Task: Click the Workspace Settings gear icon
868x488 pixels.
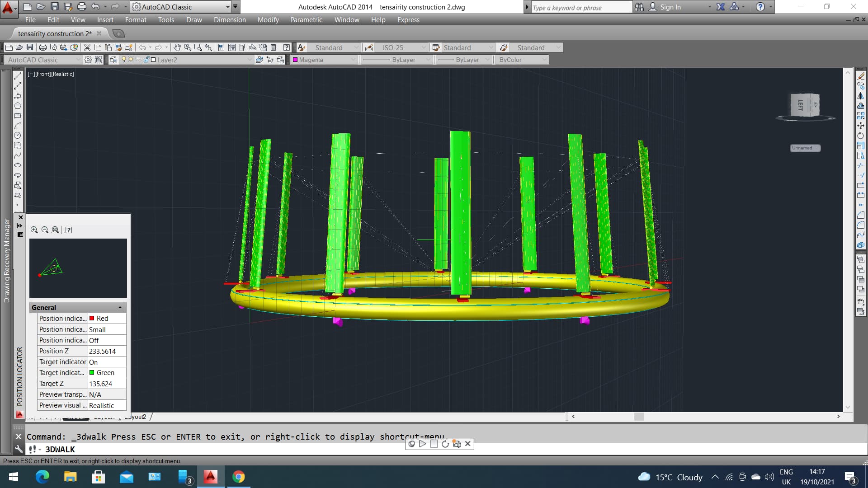Action: click(88, 60)
